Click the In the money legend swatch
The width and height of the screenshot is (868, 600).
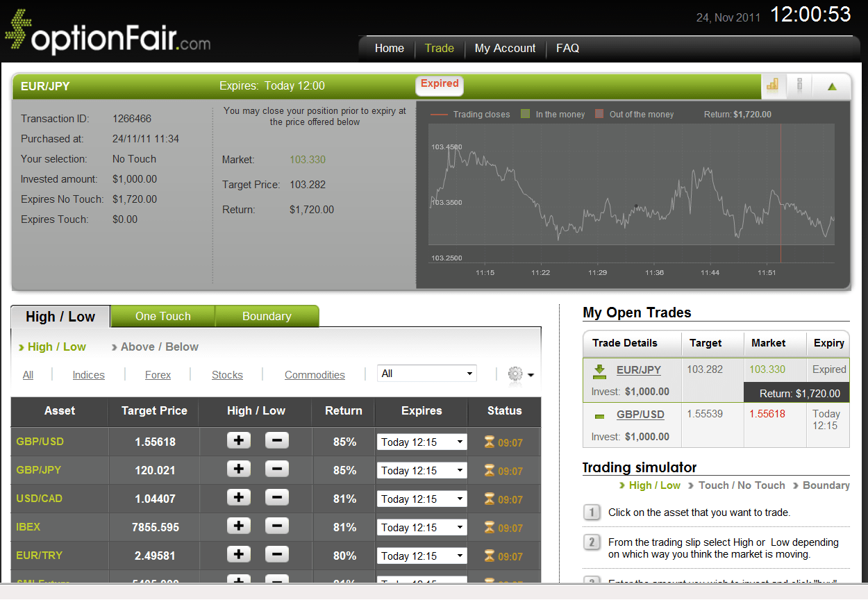526,114
